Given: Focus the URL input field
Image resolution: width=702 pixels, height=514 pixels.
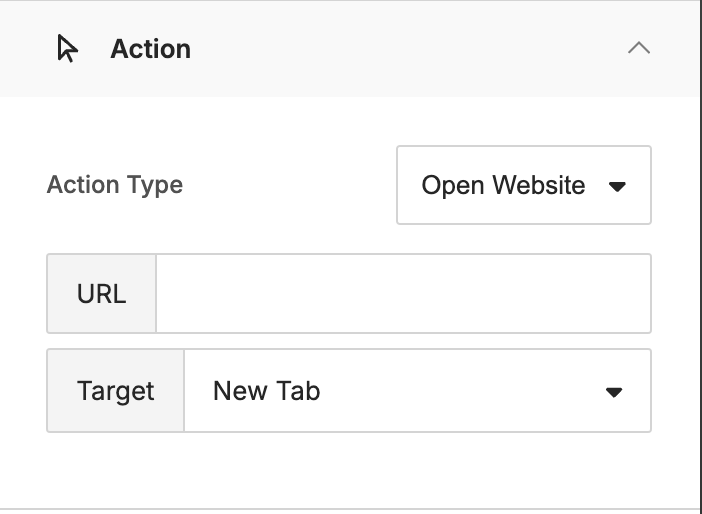Looking at the screenshot, I should click(403, 294).
